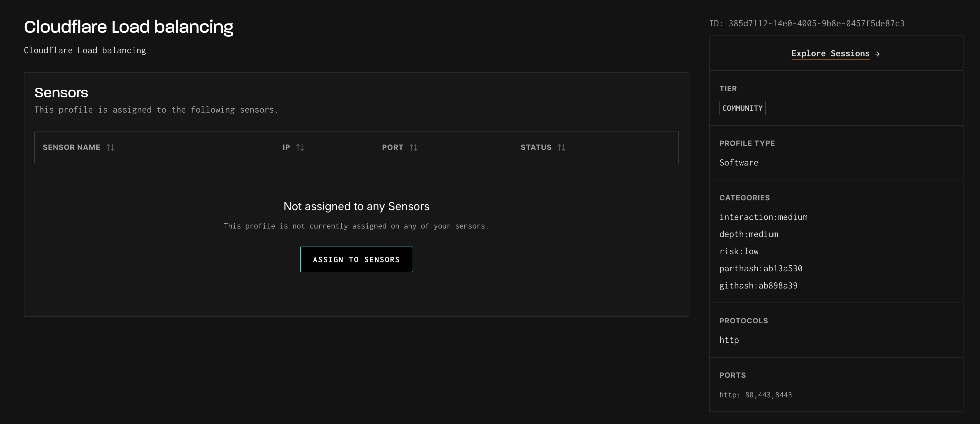Viewport: 980px width, 424px height.
Task: Click the depth:medium category
Action: coord(748,234)
